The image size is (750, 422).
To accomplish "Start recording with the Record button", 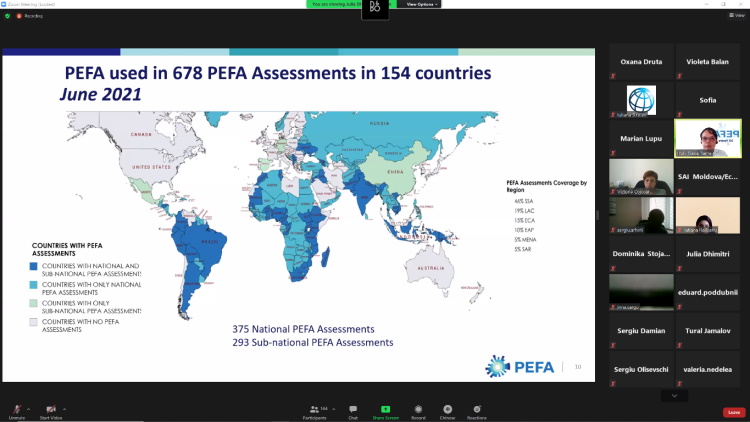I will 419,411.
